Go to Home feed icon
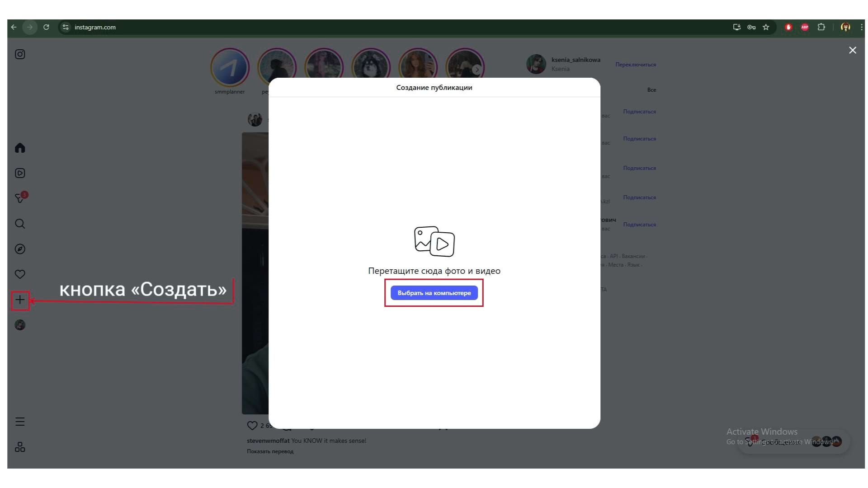This screenshot has height=488, width=868. coord(20,148)
